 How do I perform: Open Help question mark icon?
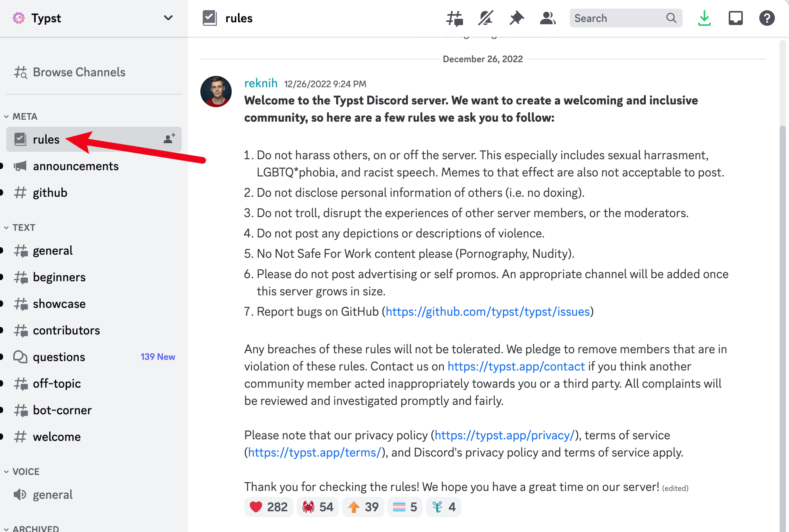click(767, 18)
